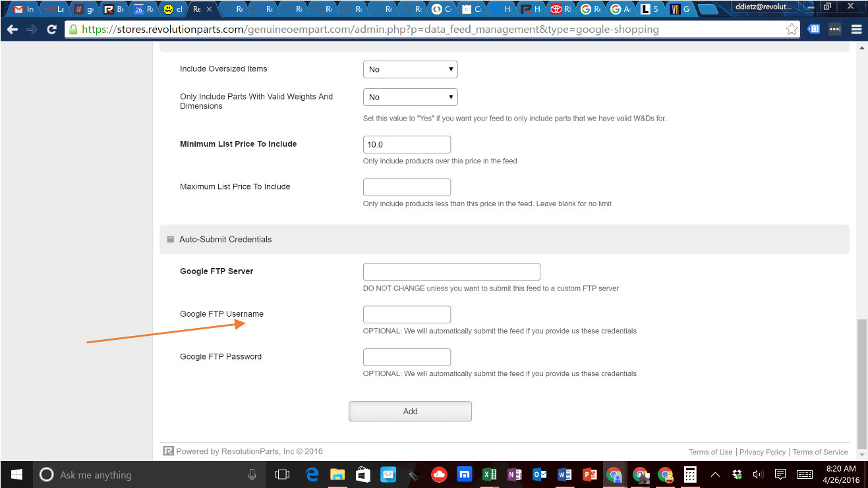The image size is (868, 488).
Task: Click the Cortana microphone icon
Action: point(252,474)
